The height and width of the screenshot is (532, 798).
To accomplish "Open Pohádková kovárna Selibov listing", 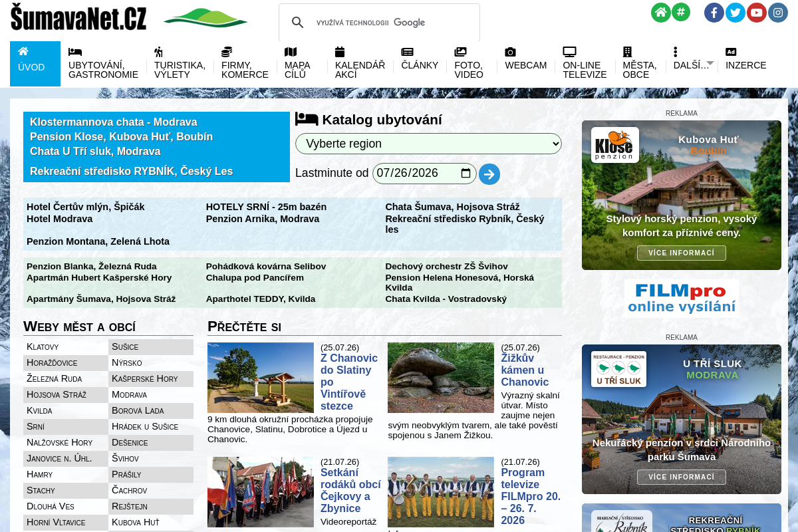I will [266, 266].
